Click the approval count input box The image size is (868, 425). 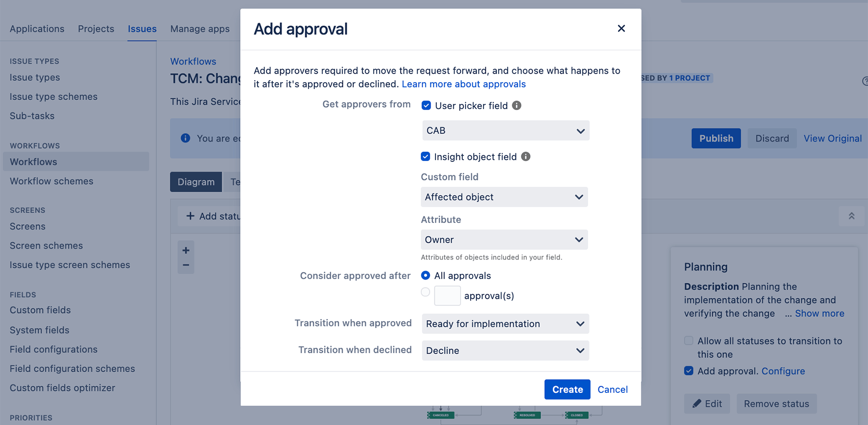click(447, 296)
